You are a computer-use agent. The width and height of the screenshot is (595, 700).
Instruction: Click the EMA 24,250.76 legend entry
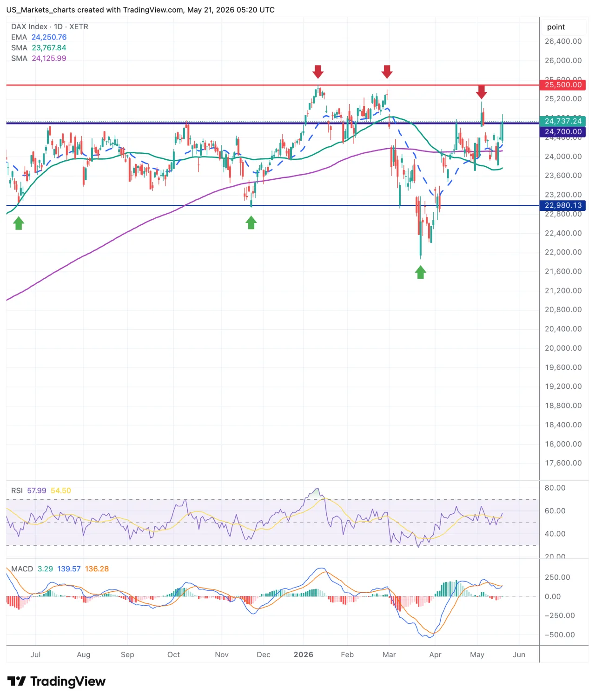click(x=39, y=37)
